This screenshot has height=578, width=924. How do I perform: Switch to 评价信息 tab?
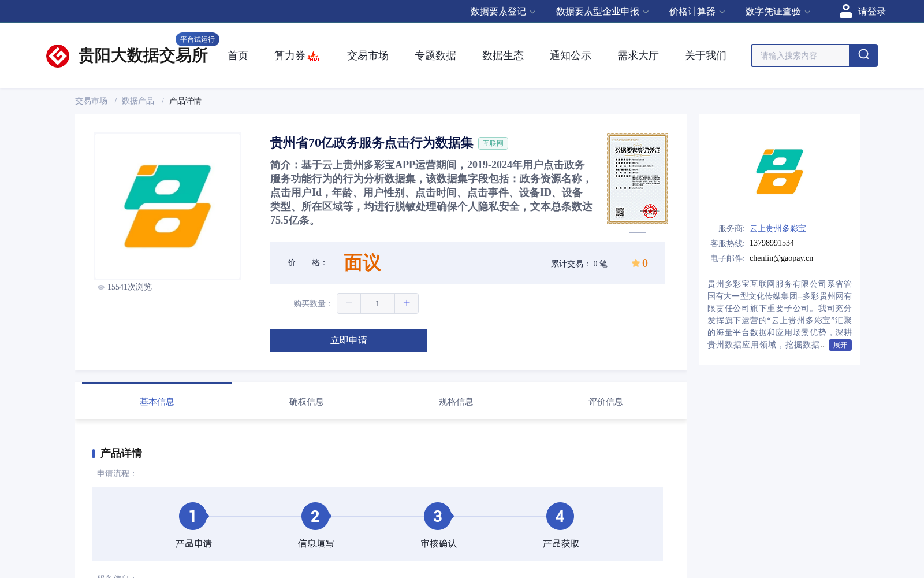click(x=606, y=402)
